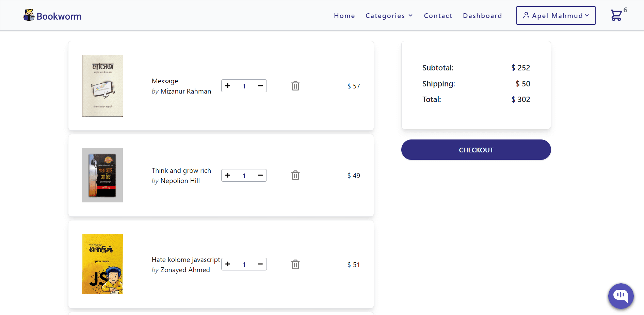Image resolution: width=644 pixels, height=315 pixels.
Task: Click the Bookworm logo
Action: pyautogui.click(x=52, y=16)
